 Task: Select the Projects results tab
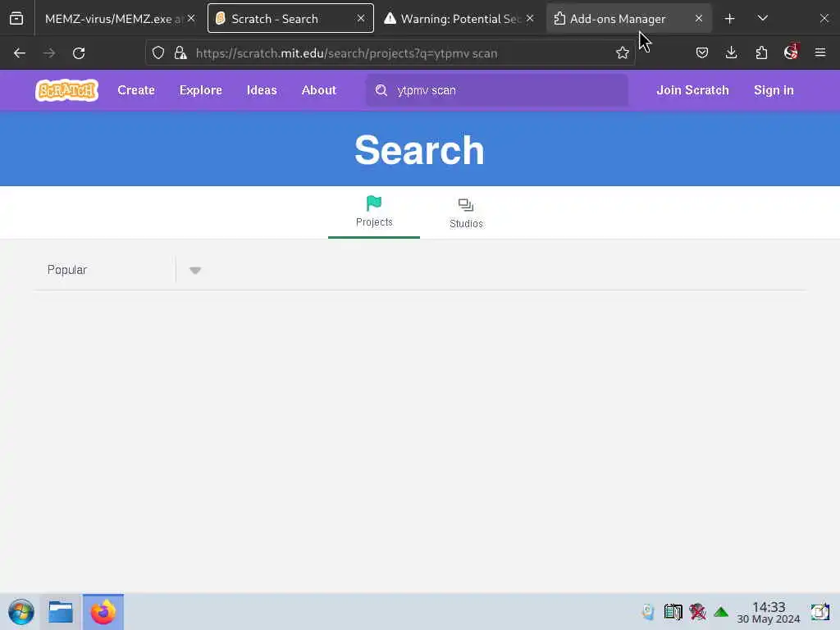[x=374, y=212]
